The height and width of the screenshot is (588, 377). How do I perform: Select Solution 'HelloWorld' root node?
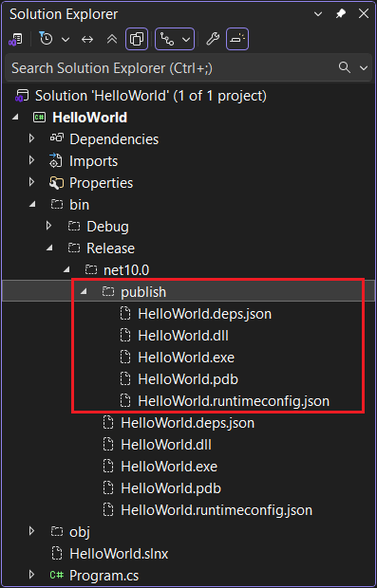coord(151,96)
